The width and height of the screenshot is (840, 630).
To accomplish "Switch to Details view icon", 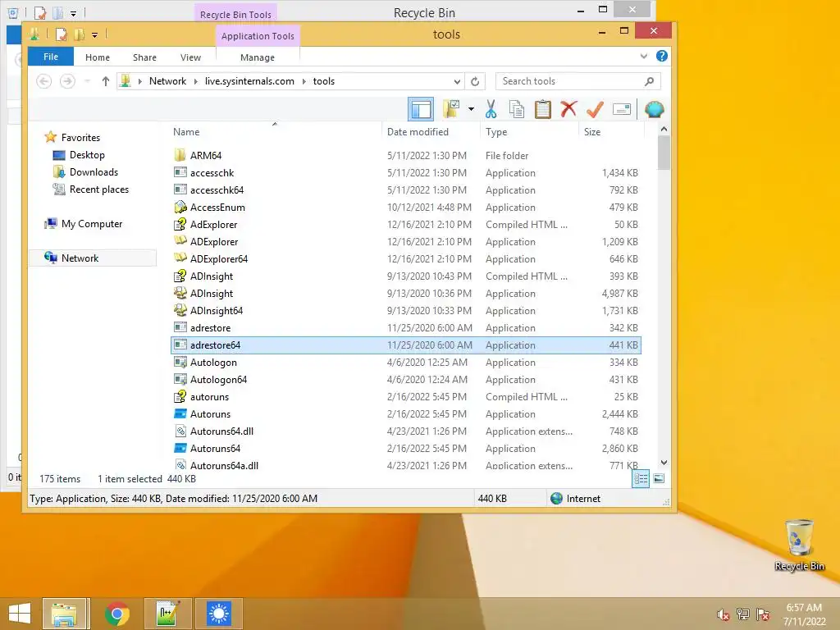I will (x=641, y=478).
